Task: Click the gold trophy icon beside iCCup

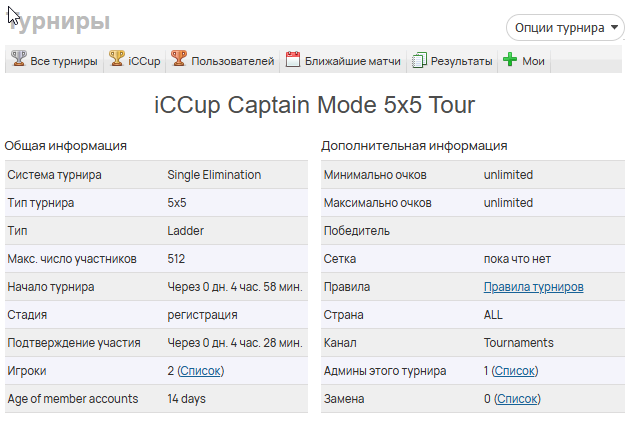Action: [x=117, y=59]
